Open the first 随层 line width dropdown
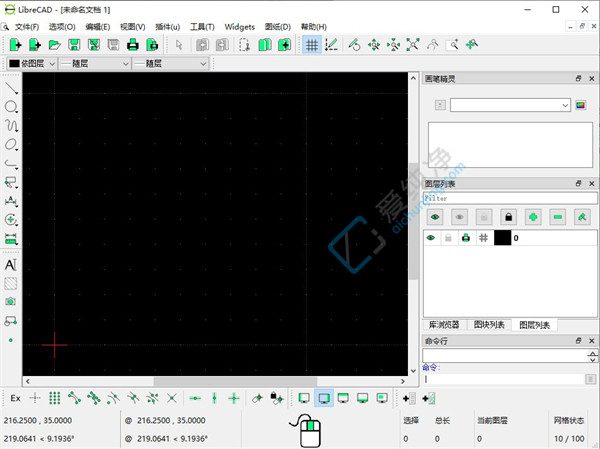The image size is (600, 449). click(x=95, y=64)
